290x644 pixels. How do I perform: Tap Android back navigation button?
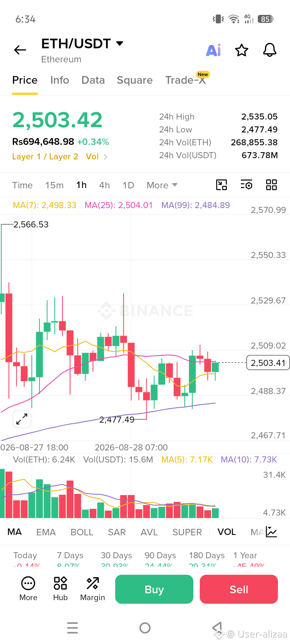tap(217, 628)
